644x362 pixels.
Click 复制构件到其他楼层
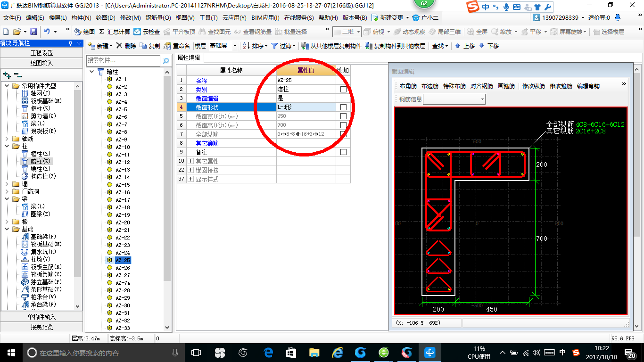pos(396,46)
